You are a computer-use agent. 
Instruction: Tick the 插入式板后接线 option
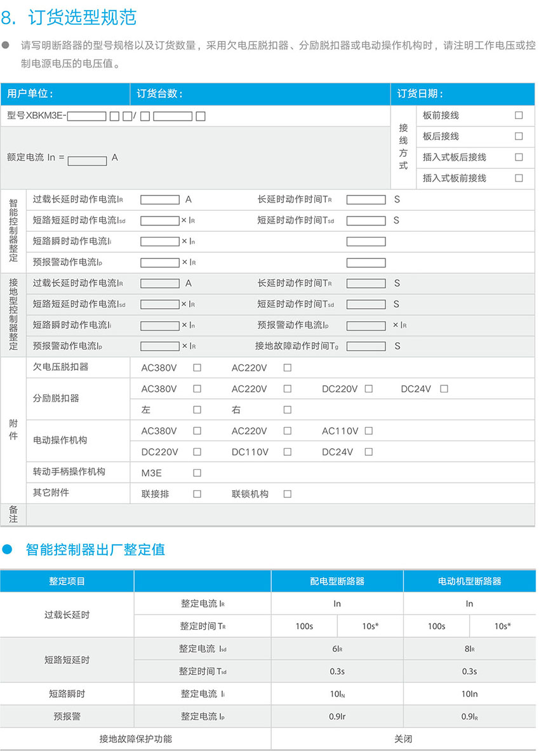[519, 157]
